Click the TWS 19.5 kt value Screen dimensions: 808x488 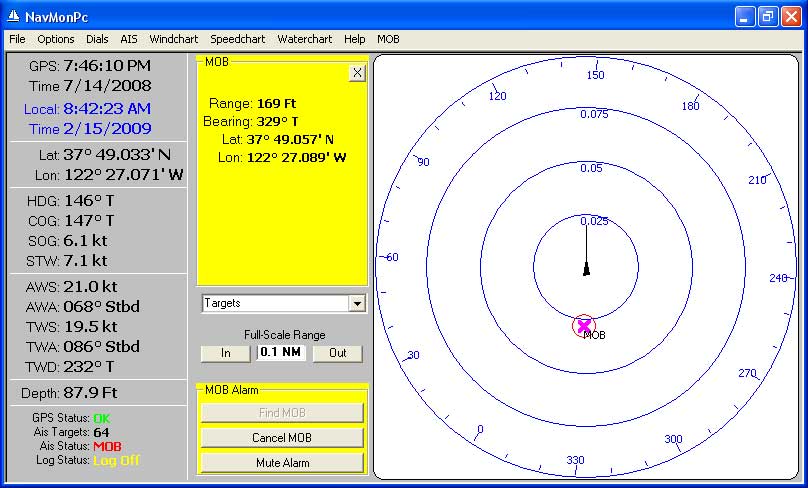coord(90,327)
